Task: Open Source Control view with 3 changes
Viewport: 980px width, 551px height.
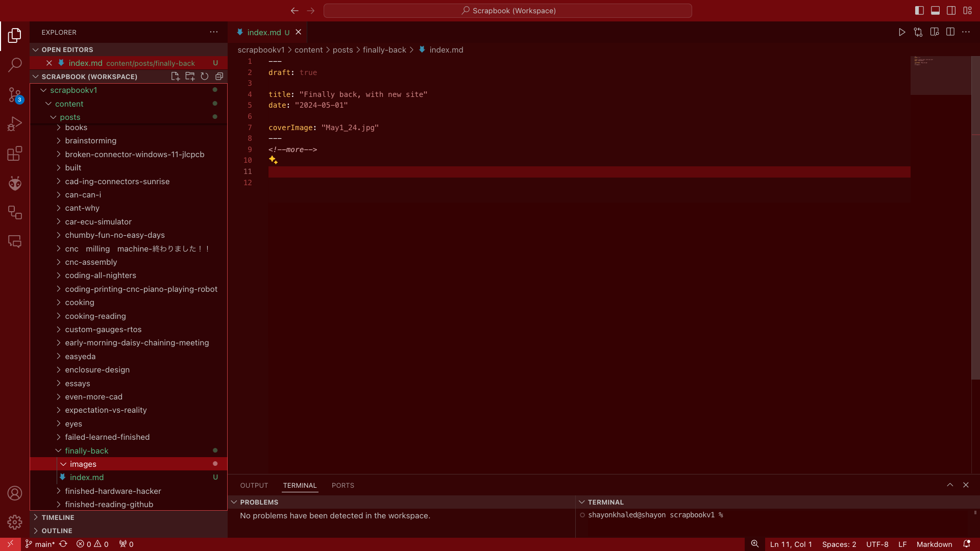Action: coord(15,94)
